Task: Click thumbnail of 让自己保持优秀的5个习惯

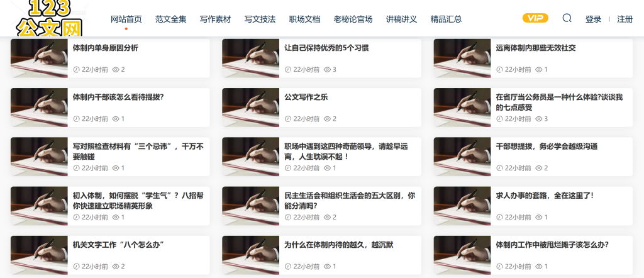Action: click(250, 58)
